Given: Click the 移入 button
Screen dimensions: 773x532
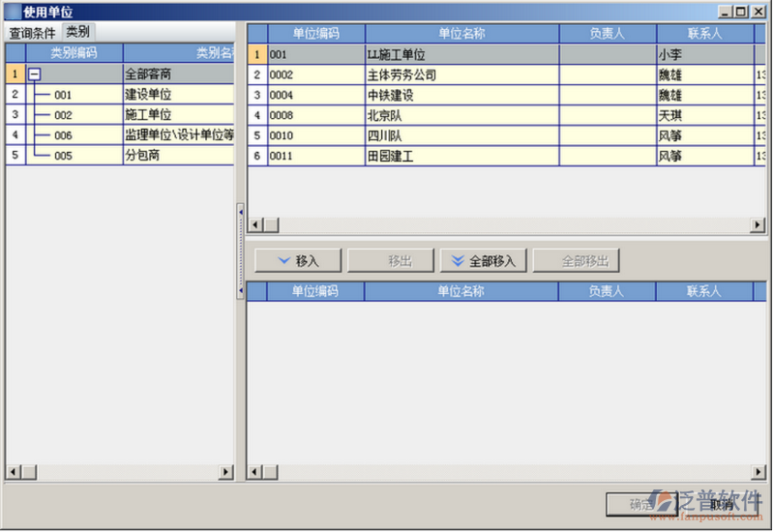Looking at the screenshot, I should point(298,260).
